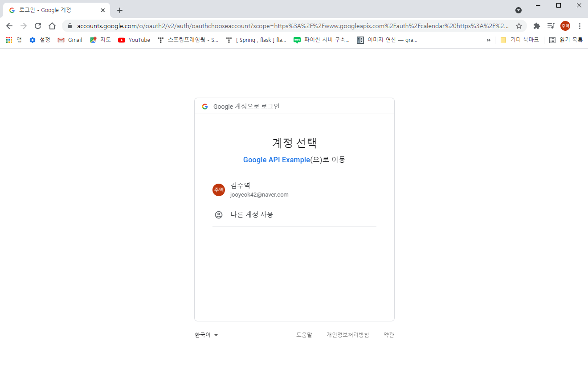This screenshot has width=588, height=370.
Task: Open the 기타 북마크 folder
Action: tap(519, 40)
